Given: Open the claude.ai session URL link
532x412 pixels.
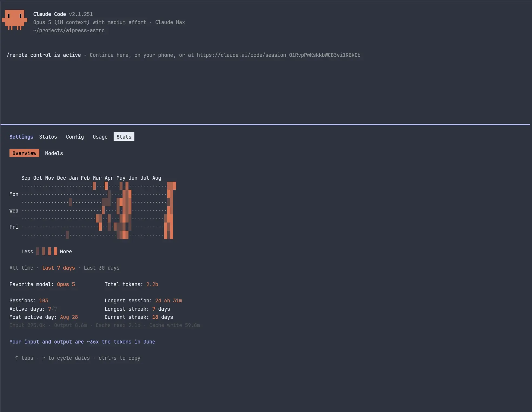Looking at the screenshot, I should pos(279,55).
